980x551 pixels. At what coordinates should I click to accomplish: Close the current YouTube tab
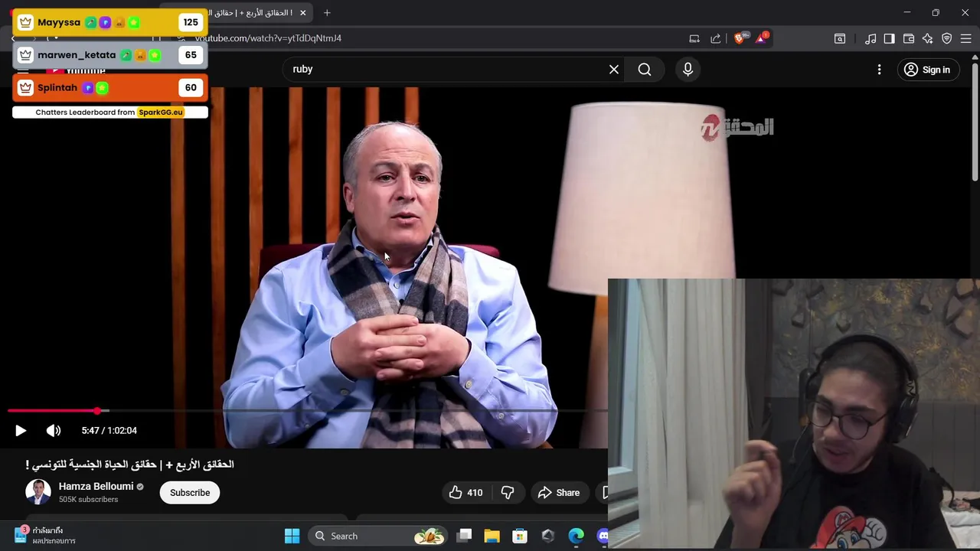(x=303, y=13)
